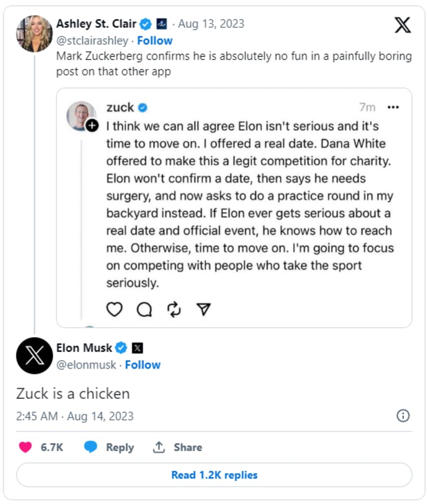Open Elon Musk's X avatar
Image resolution: width=427 pixels, height=504 pixels.
coord(34,356)
